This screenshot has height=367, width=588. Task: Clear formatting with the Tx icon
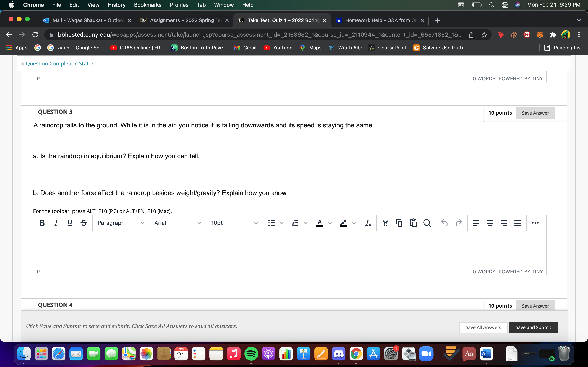[x=367, y=223]
